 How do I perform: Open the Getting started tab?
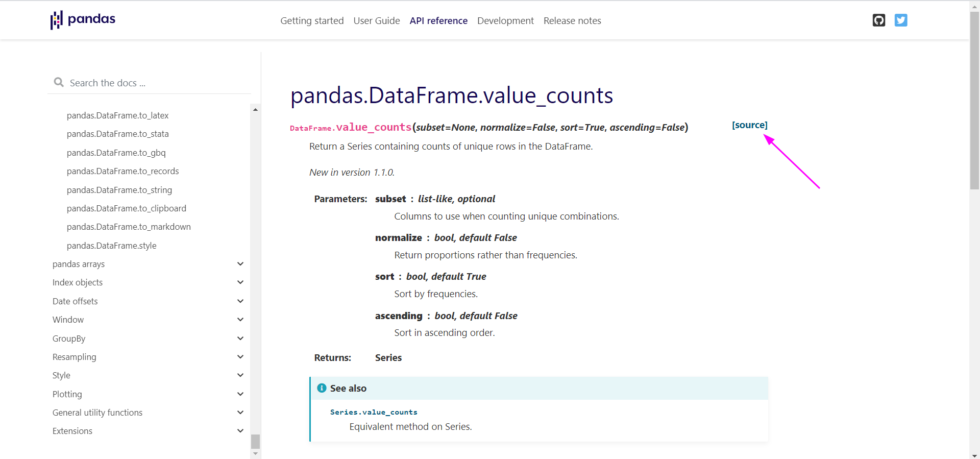click(x=312, y=21)
